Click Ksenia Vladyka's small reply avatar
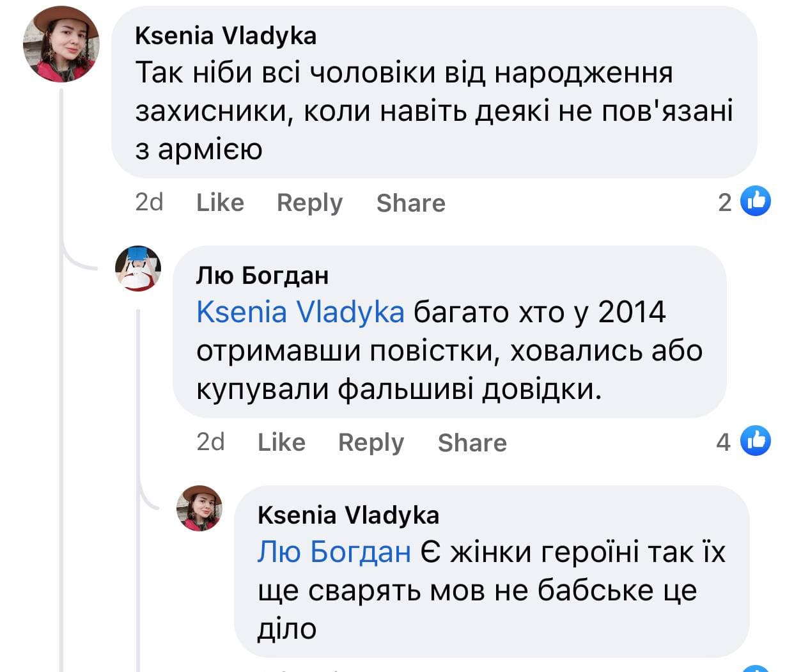794x672 pixels. click(199, 508)
